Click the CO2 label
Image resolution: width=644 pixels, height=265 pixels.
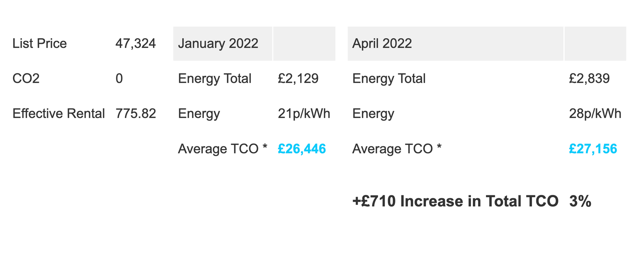coord(26,79)
